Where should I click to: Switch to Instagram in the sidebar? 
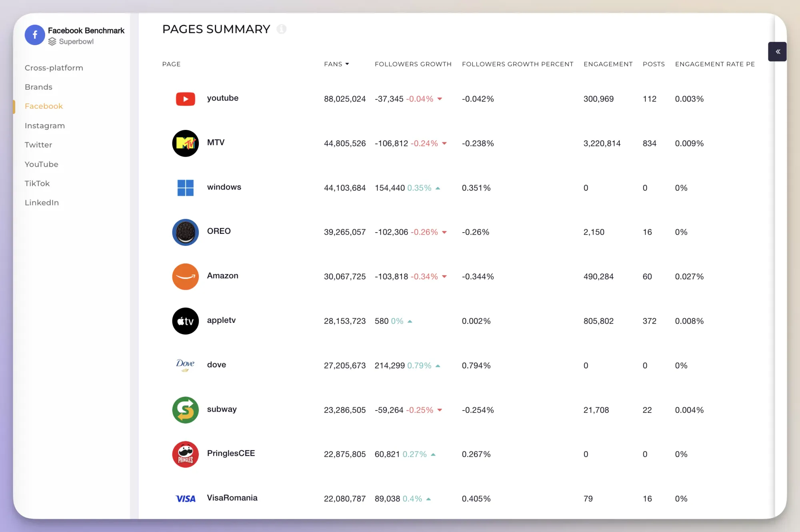click(45, 126)
